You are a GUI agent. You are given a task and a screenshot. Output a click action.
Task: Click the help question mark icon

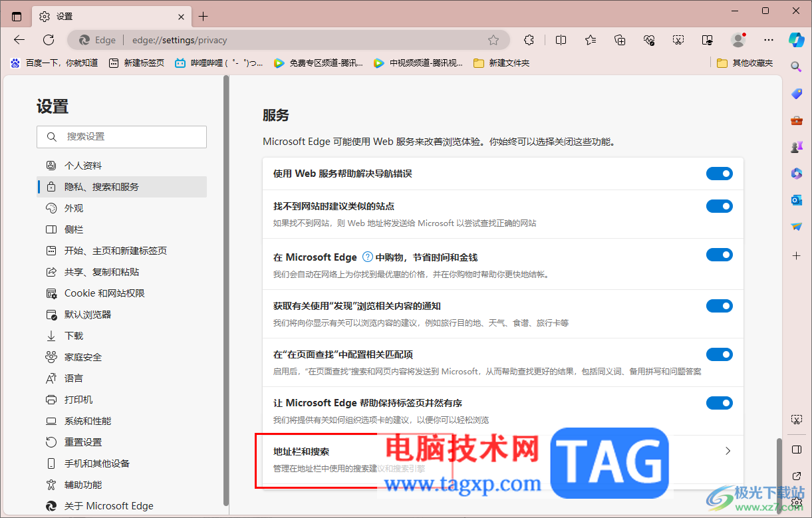coord(368,257)
